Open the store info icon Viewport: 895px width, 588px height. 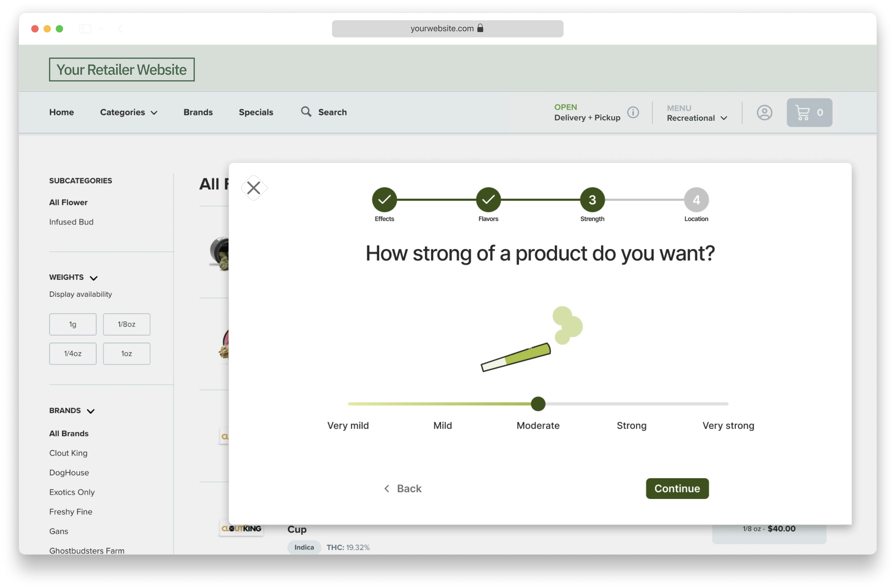point(633,112)
